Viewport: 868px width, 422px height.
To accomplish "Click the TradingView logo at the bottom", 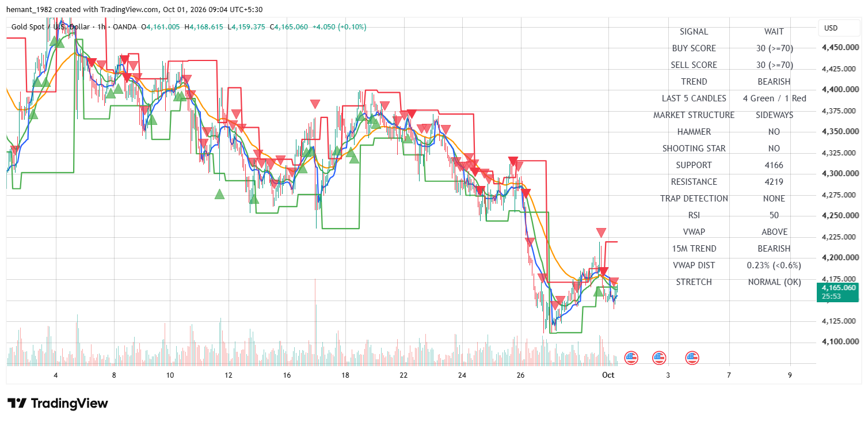I will pyautogui.click(x=58, y=403).
